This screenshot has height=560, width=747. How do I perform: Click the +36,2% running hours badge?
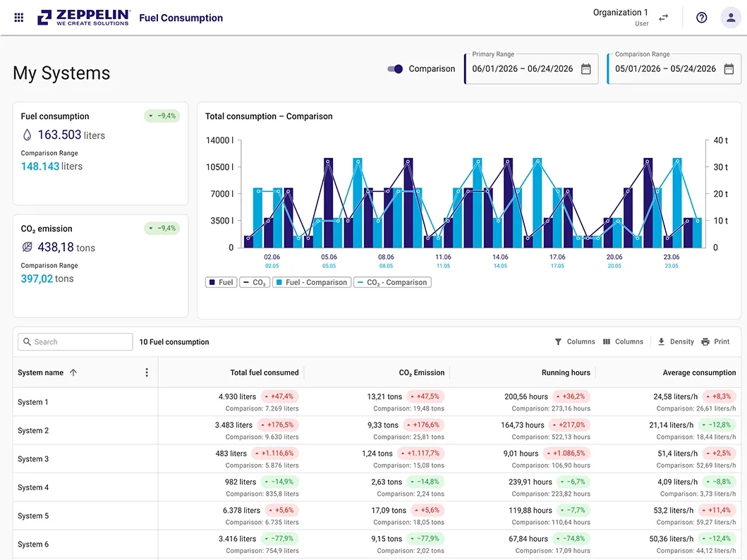(x=571, y=396)
